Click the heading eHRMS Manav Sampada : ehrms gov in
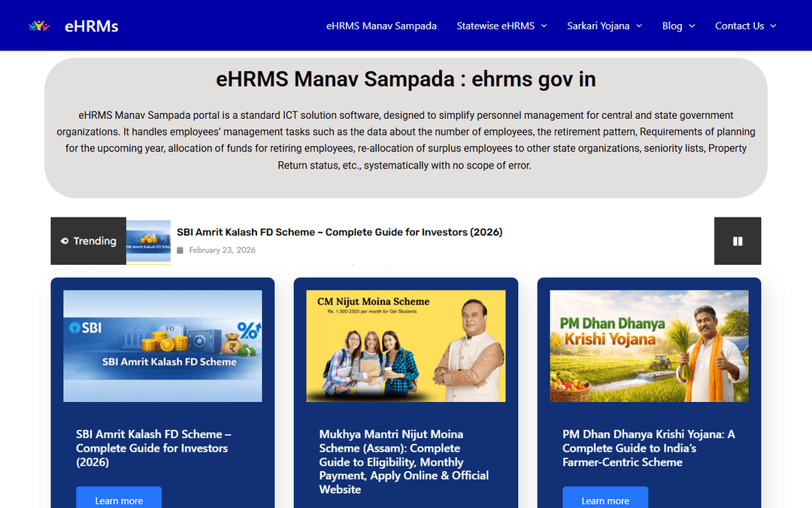 point(406,79)
